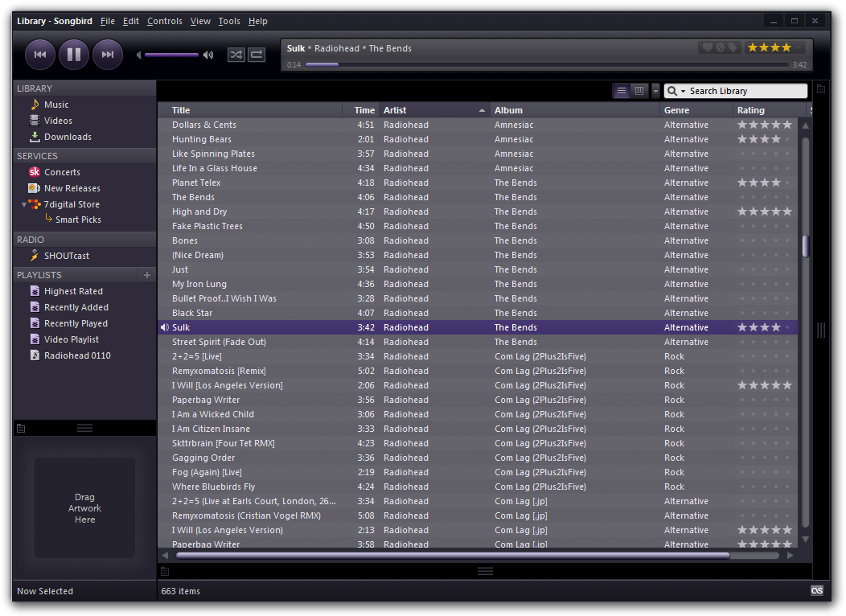Click the speaker icon beside Sulk
Viewport: 846px width, 616px height.
point(165,327)
